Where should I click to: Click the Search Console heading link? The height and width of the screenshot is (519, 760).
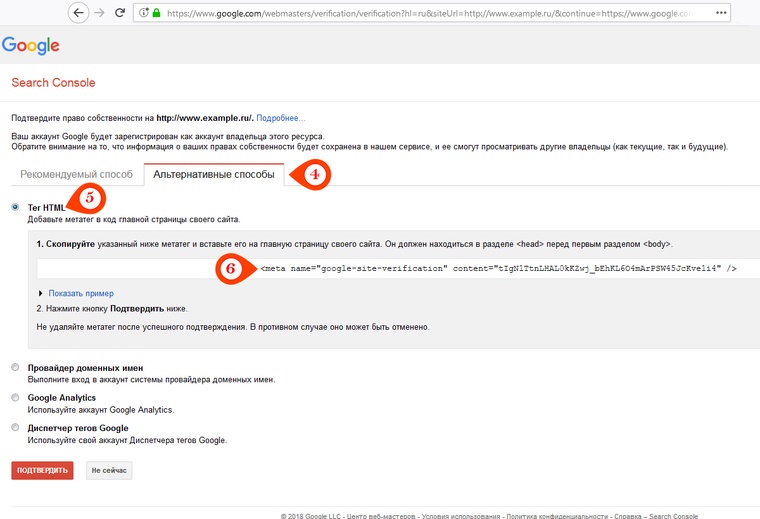click(53, 82)
